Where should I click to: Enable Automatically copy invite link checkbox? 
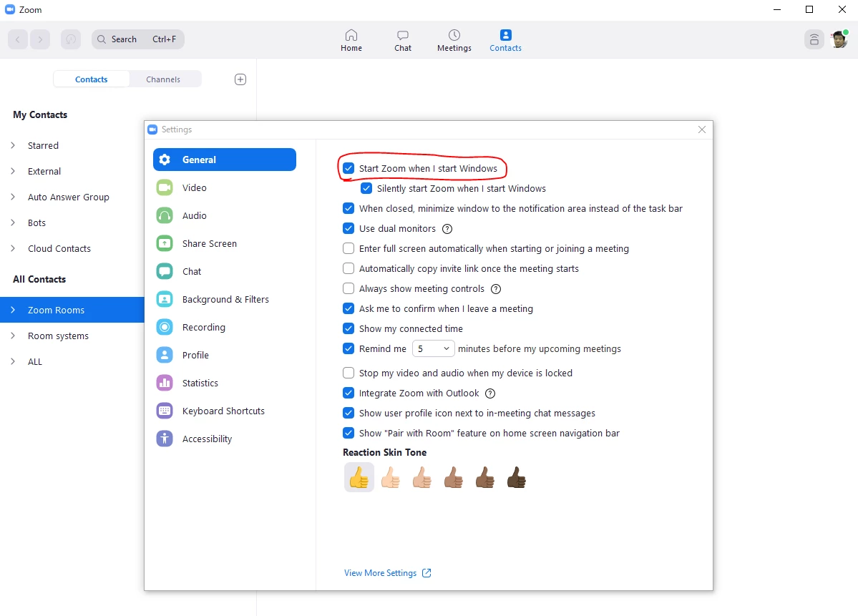[348, 268]
